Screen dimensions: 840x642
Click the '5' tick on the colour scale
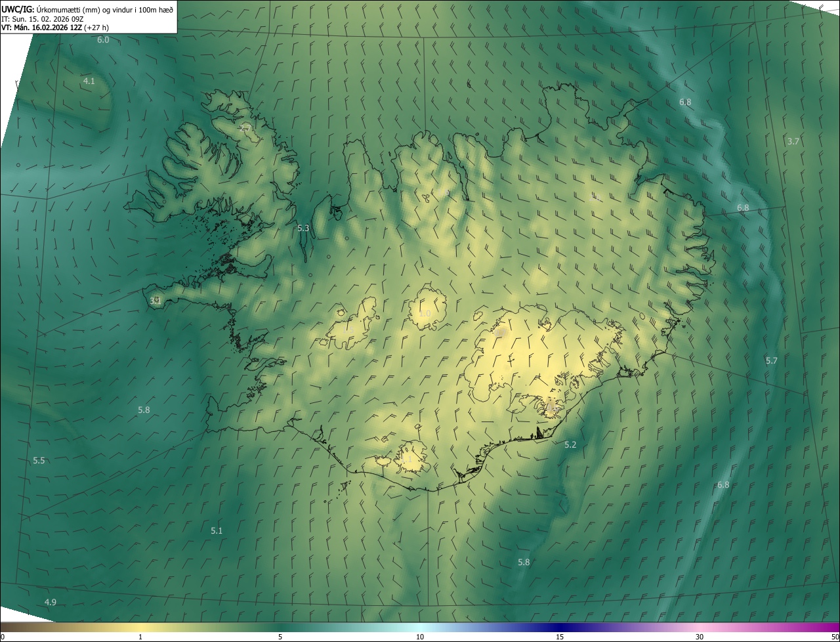pos(280,637)
